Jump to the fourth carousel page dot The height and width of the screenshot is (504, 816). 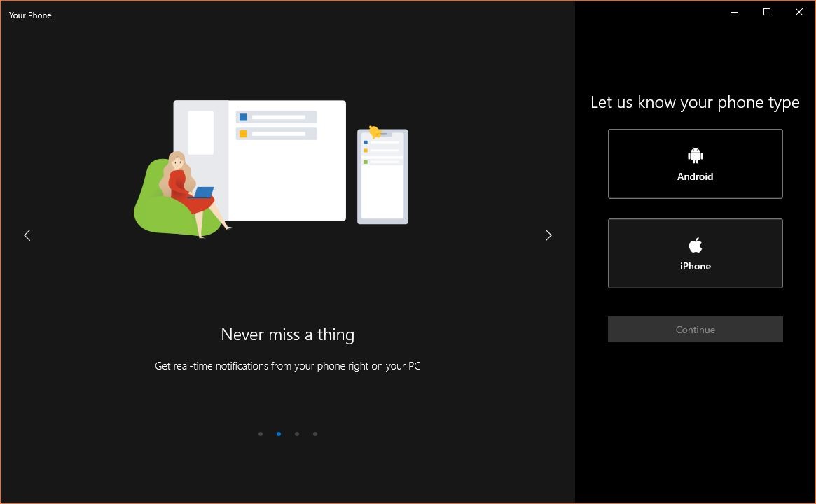[x=315, y=434]
